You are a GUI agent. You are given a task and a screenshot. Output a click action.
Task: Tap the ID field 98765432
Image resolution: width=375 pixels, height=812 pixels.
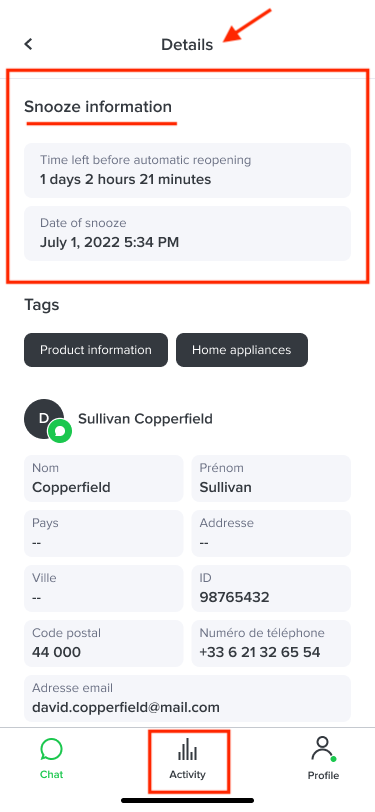[271, 588]
